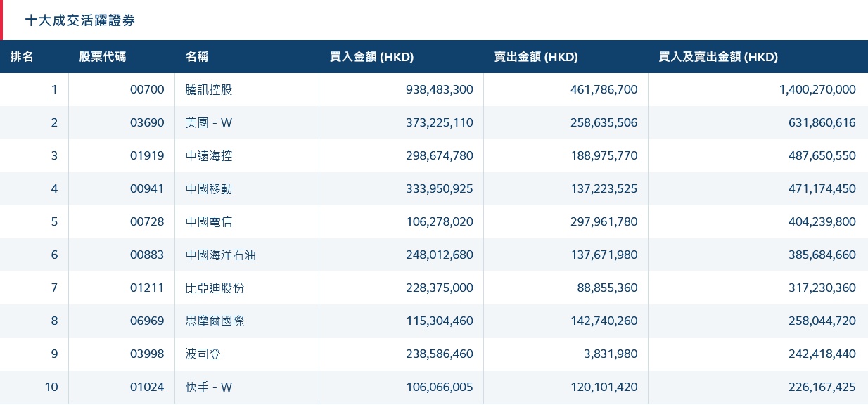Select stock code 00700
The image size is (868, 405).
coord(147,89)
